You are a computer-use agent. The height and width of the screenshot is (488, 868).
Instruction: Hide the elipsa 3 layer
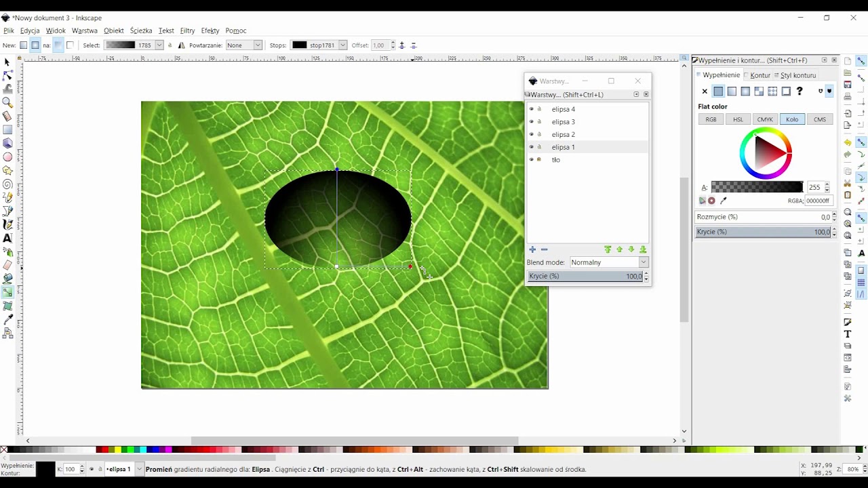click(x=531, y=122)
